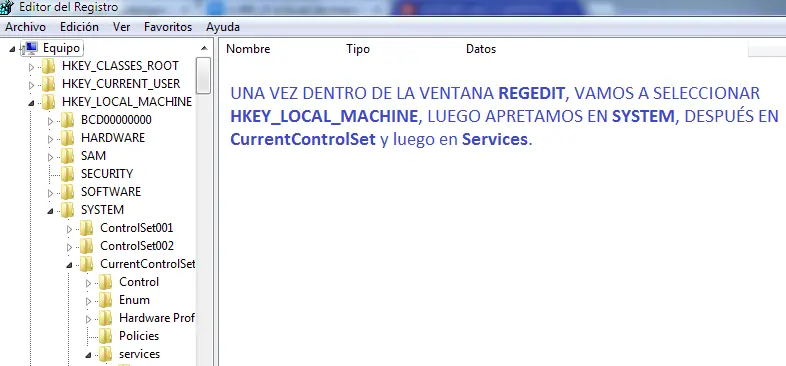Collapse the SYSTEM key
This screenshot has width=786, height=366.
(50, 211)
